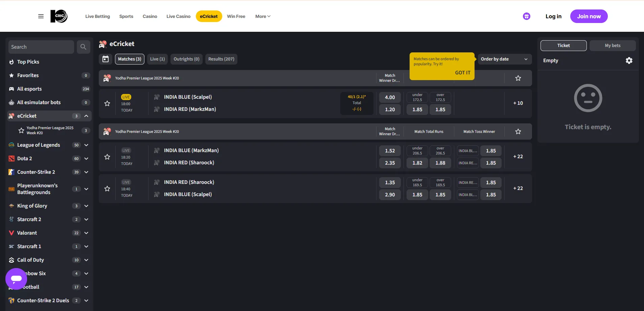The height and width of the screenshot is (311, 644).
Task: Click the Starcraft 2 icon
Action: tap(11, 219)
